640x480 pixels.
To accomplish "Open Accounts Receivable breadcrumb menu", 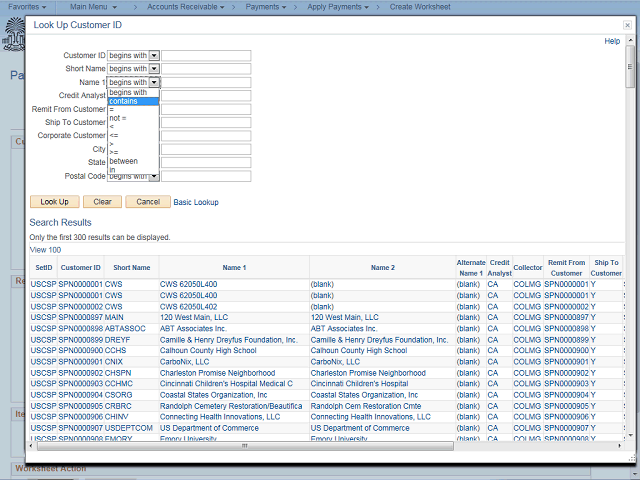I will point(186,7).
